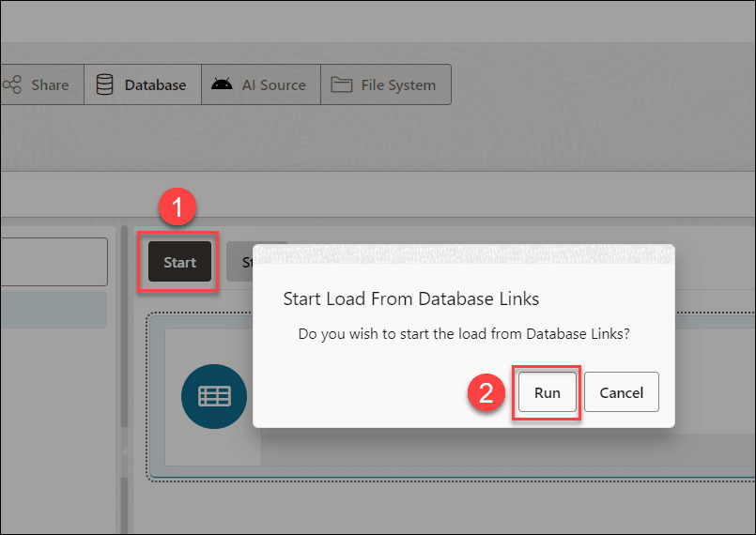Click the left panel vertical scrollbar

(121, 375)
